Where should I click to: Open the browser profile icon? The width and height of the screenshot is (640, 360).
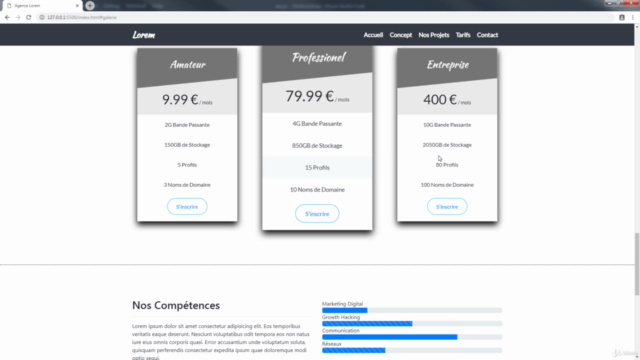[x=622, y=18]
